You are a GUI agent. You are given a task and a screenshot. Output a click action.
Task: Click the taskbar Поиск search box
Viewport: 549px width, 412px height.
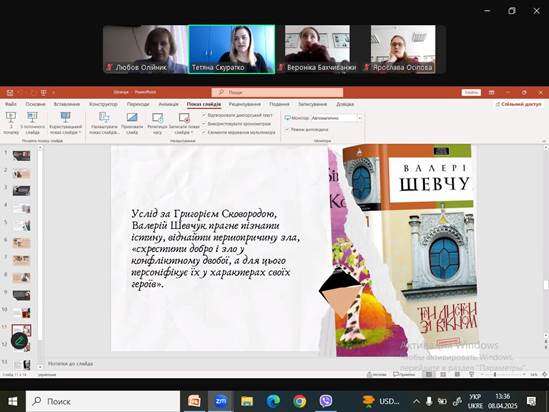[103, 401]
